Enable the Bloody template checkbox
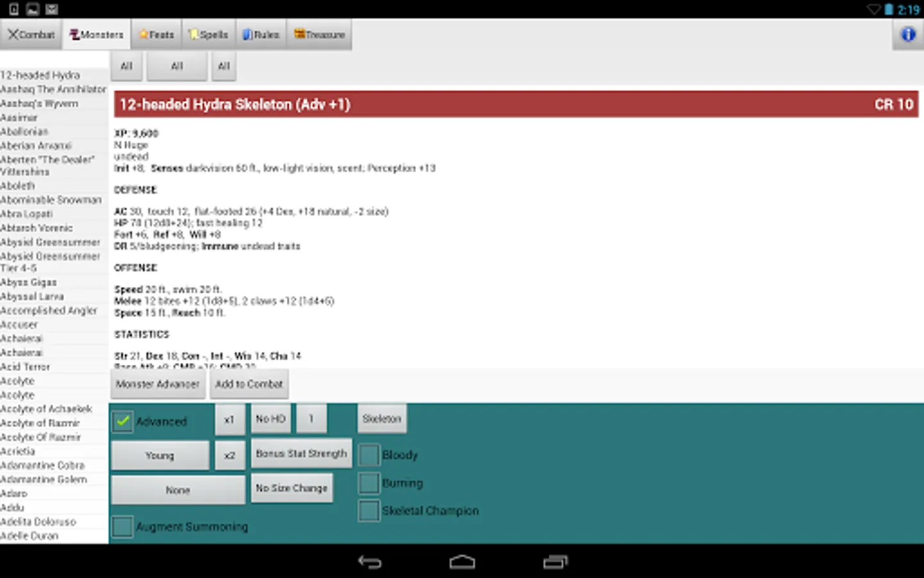 click(x=368, y=455)
